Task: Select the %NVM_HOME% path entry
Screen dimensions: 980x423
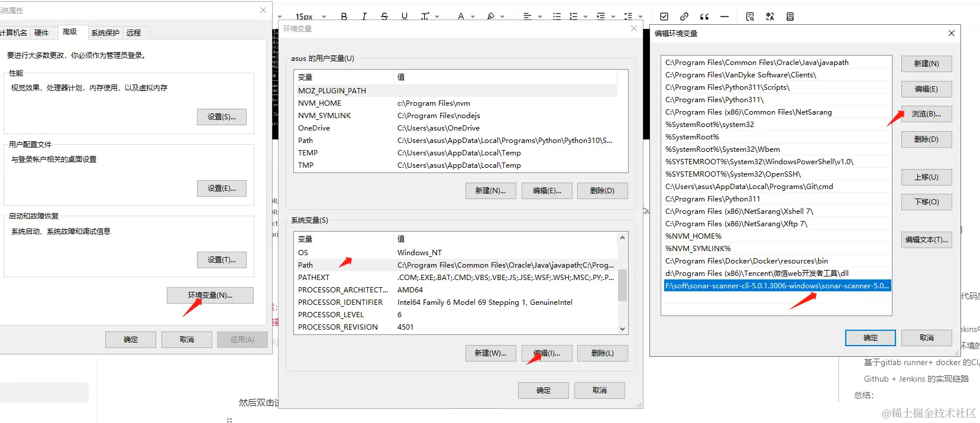Action: 777,236
